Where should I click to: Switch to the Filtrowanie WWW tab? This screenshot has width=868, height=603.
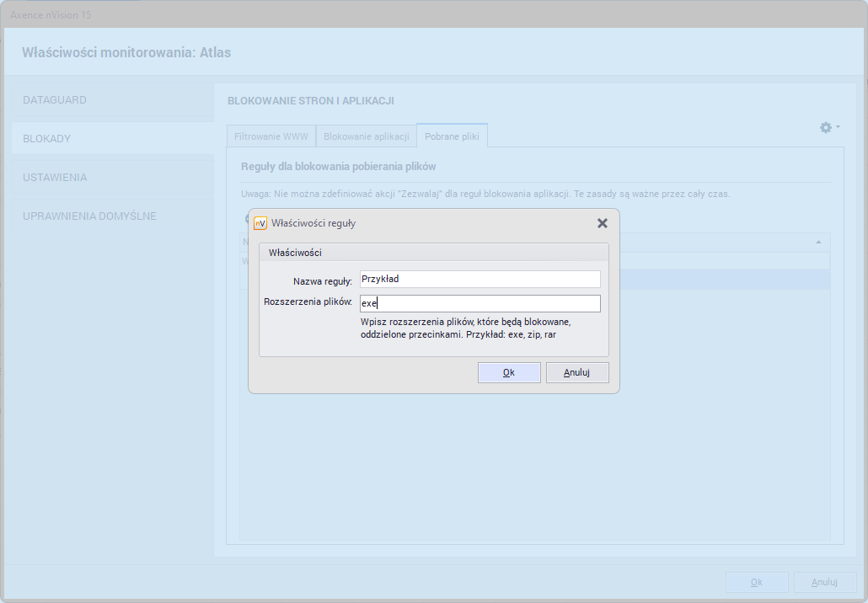click(271, 136)
